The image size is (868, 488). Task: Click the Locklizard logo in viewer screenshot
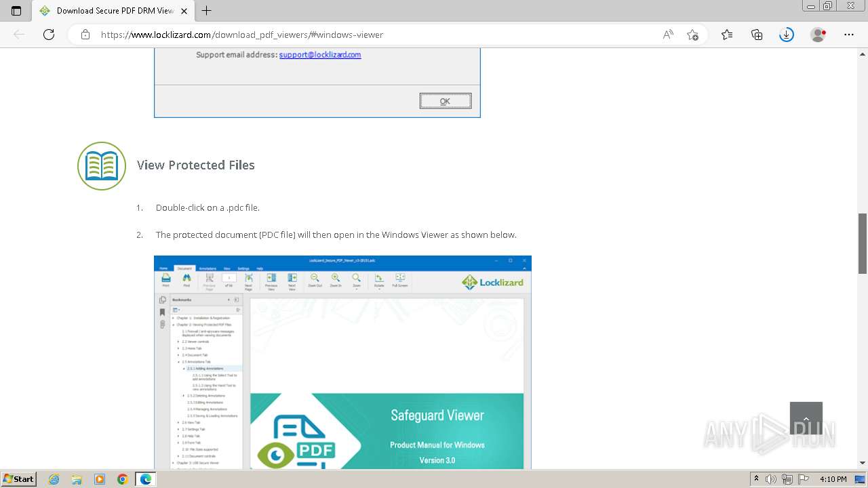(492, 282)
